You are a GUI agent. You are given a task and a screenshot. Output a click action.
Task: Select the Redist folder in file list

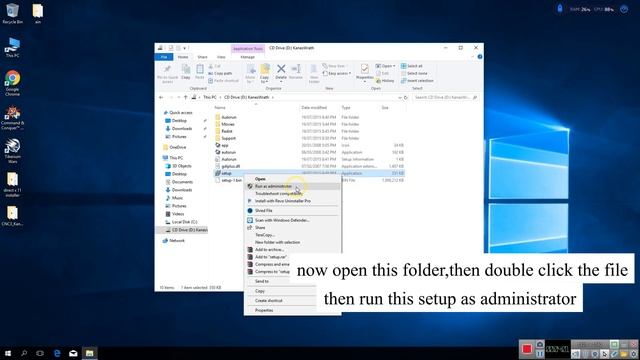coord(227,131)
